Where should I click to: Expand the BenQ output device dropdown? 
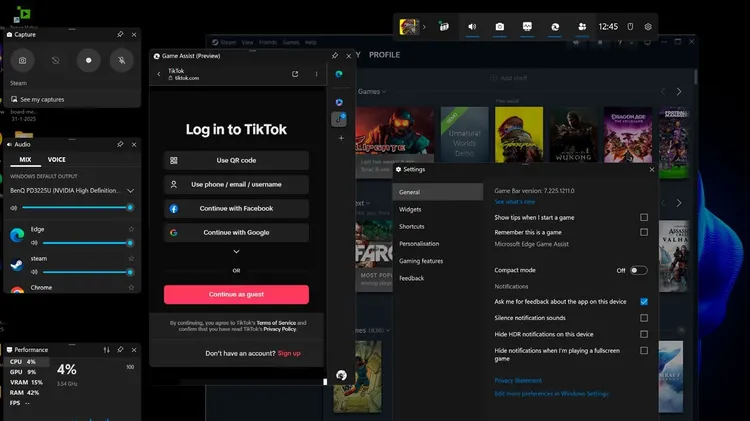click(x=131, y=191)
